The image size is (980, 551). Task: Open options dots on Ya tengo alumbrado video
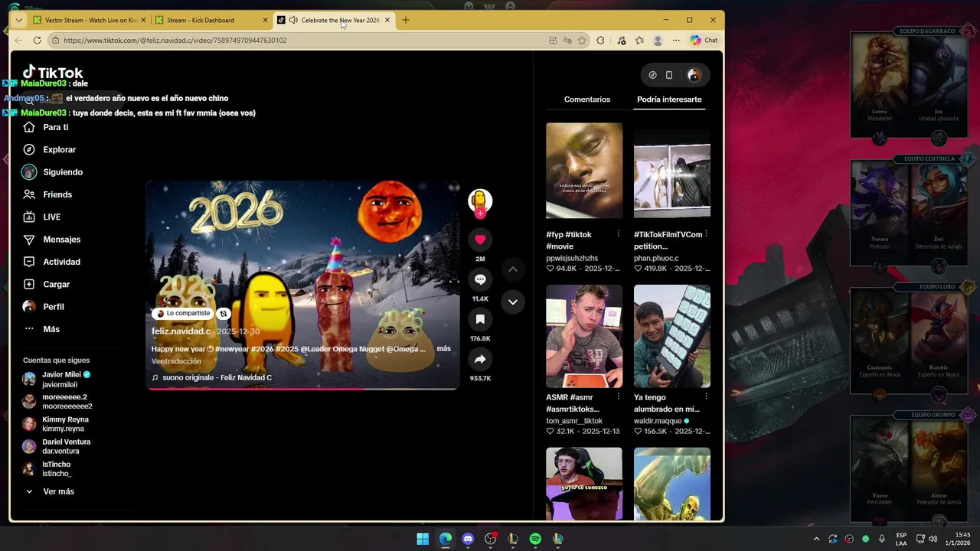tap(706, 396)
